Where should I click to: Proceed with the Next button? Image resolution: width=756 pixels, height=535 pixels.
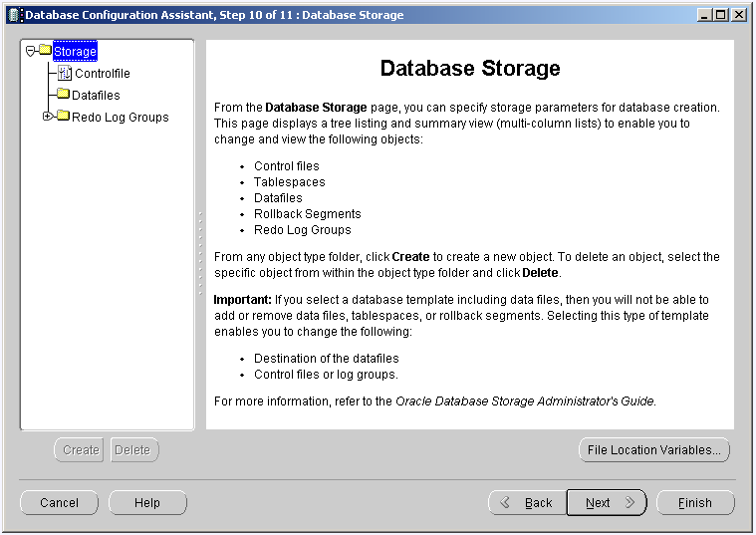pyautogui.click(x=607, y=503)
